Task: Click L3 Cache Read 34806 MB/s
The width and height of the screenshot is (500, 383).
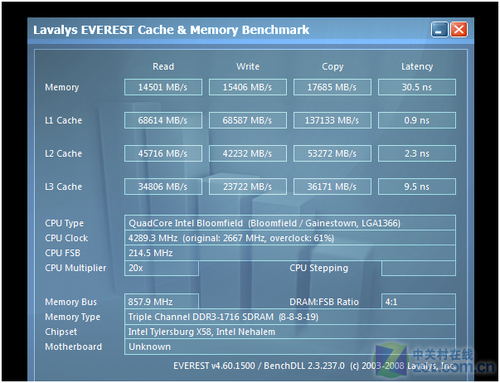Action: click(163, 187)
